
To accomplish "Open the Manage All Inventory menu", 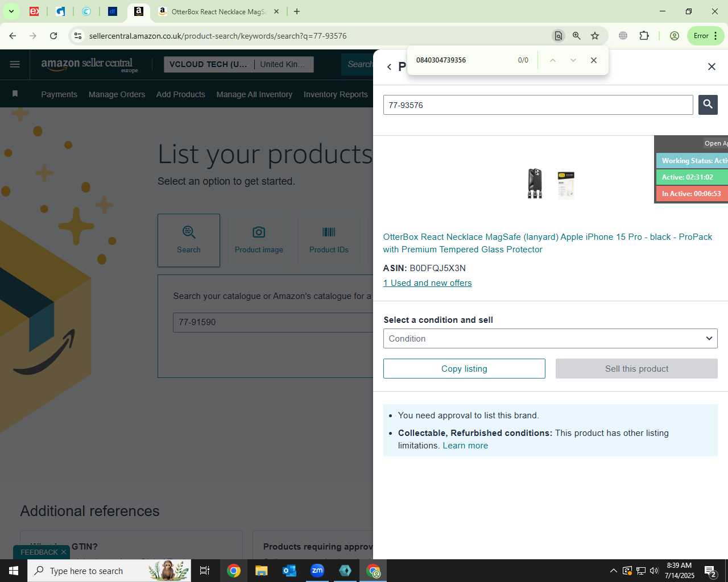I will (x=254, y=94).
